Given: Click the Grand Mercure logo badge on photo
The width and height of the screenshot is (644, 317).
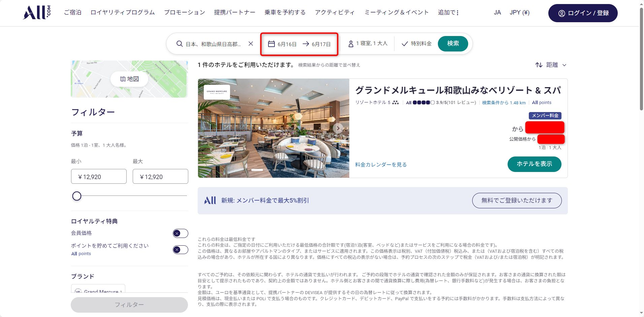Looking at the screenshot, I should click(x=217, y=92).
